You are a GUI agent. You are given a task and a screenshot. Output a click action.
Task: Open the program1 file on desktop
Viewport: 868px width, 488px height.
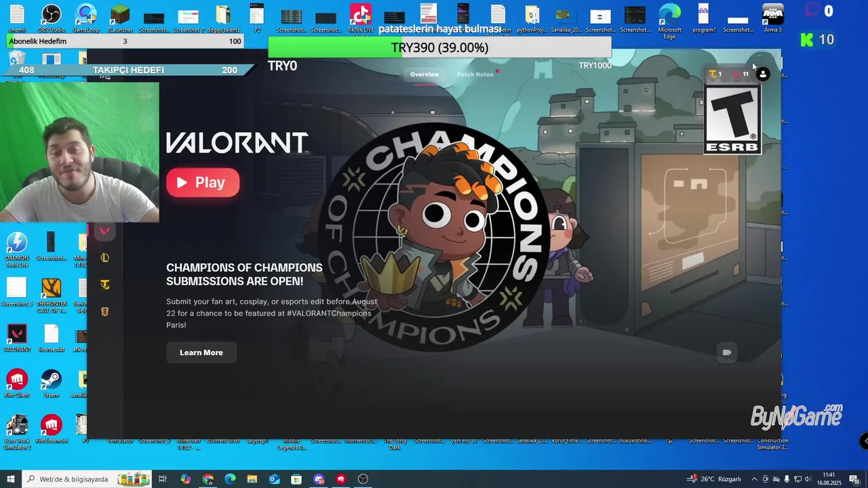coord(704,18)
